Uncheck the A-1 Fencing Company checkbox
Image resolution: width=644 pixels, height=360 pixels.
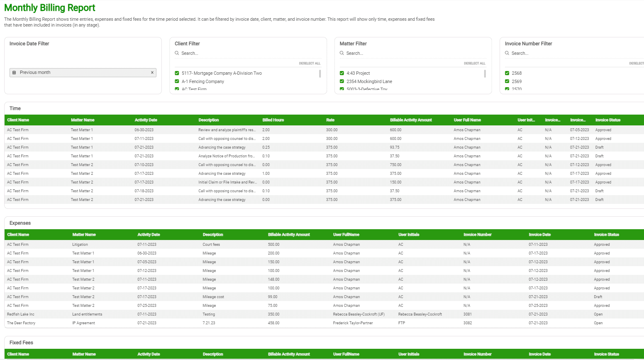coord(177,81)
